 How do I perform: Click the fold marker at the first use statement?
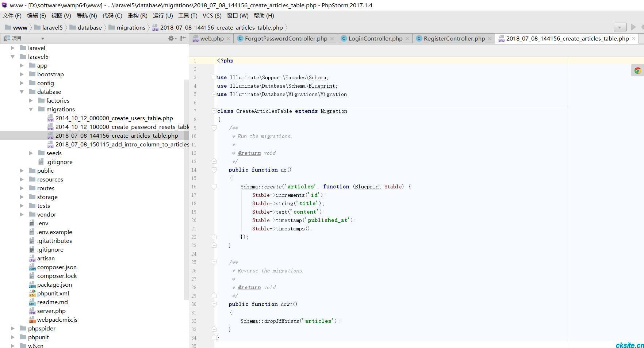[x=214, y=77]
